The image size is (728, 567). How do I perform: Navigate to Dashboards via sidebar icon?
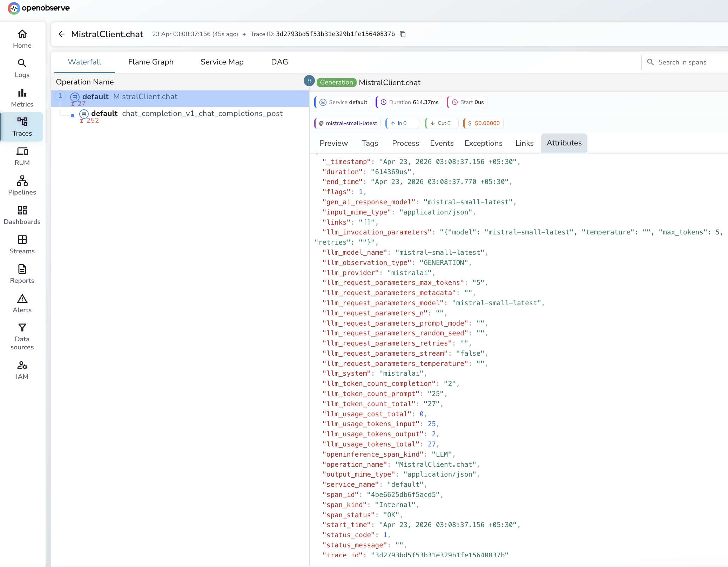pos(22,214)
